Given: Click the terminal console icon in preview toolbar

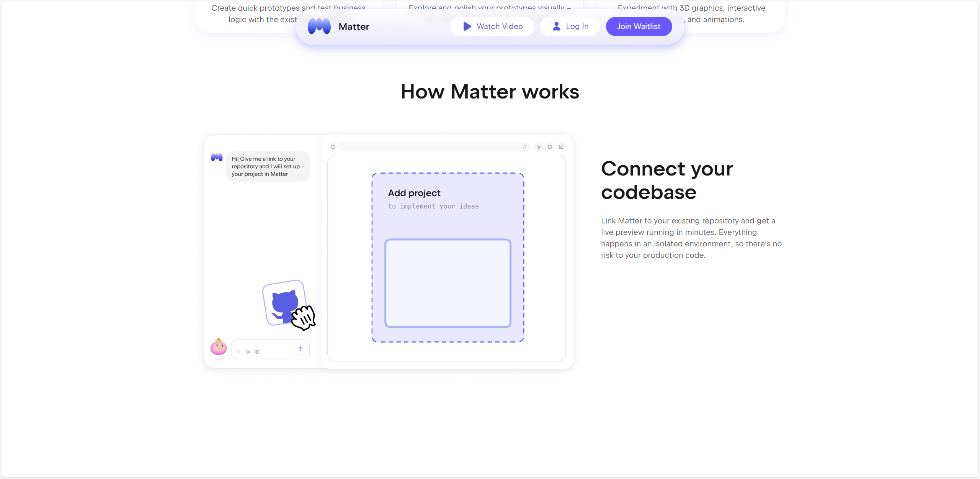Looking at the screenshot, I should click(x=561, y=147).
